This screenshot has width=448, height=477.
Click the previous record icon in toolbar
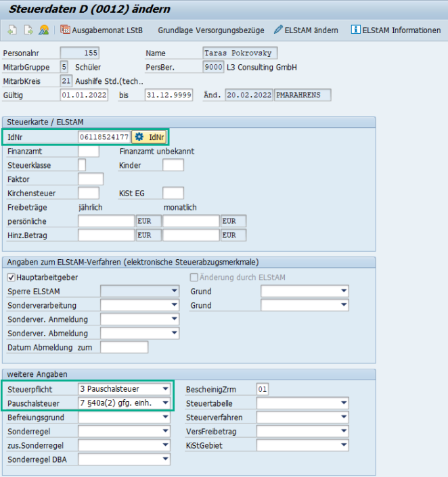(12, 30)
